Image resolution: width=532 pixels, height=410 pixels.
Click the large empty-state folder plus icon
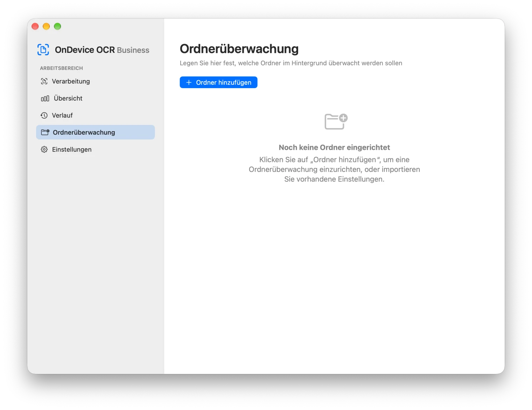coord(336,121)
